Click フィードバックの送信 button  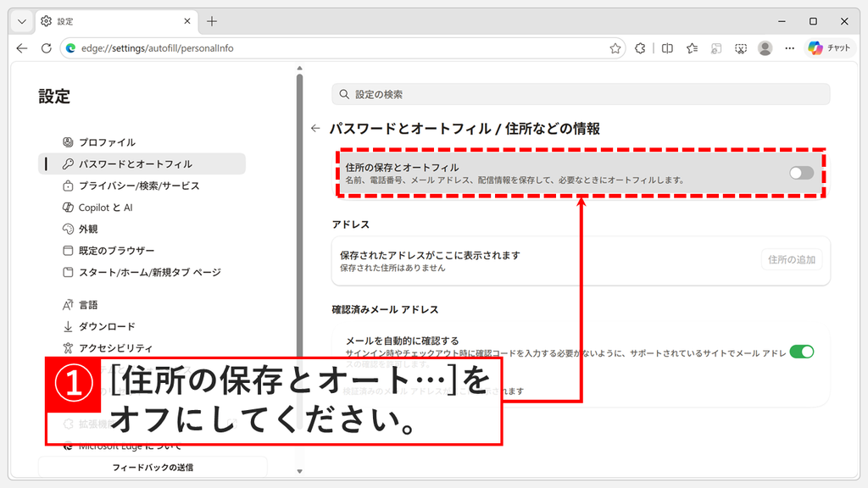click(153, 468)
